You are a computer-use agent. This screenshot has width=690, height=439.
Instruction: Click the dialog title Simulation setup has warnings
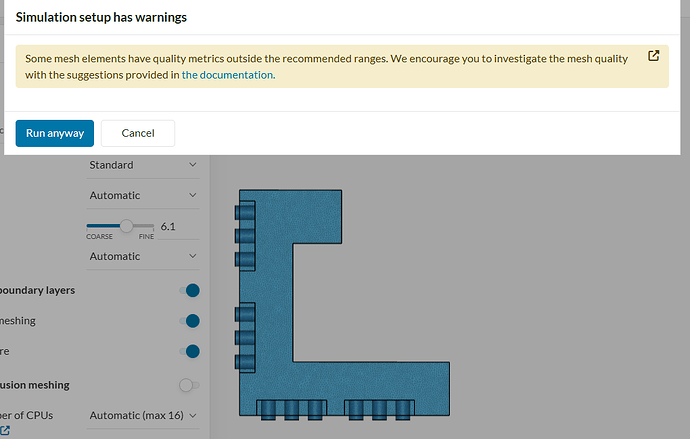pyautogui.click(x=101, y=17)
